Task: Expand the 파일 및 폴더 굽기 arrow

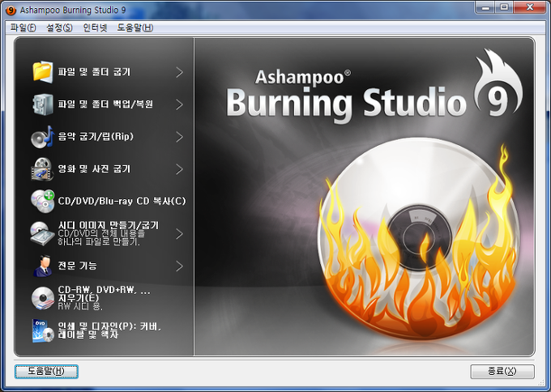Action: pyautogui.click(x=180, y=72)
